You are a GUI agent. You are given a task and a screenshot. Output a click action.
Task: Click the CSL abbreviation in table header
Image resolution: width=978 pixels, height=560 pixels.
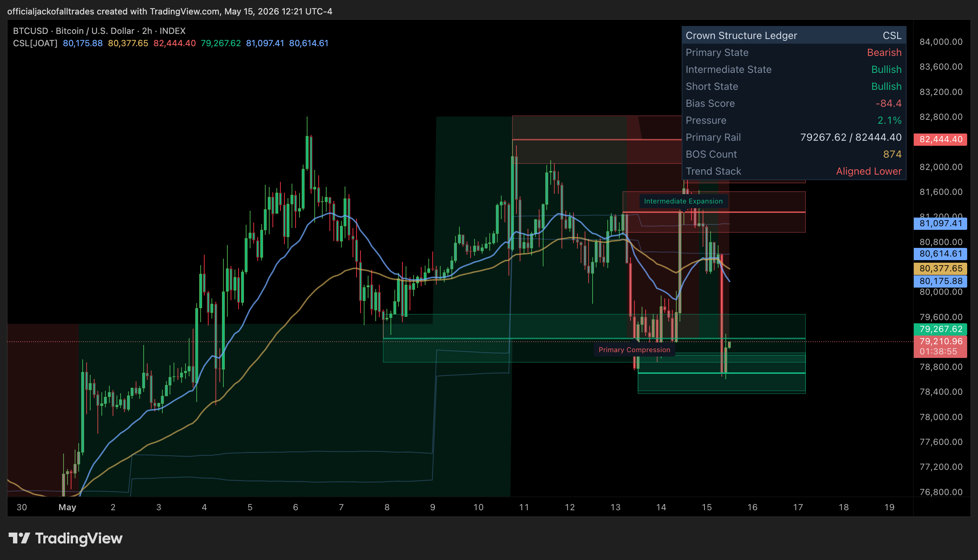(x=892, y=35)
